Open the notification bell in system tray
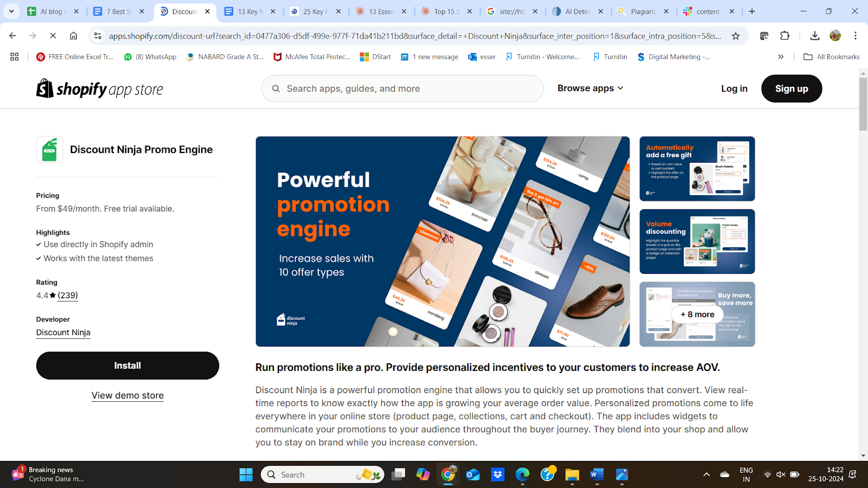Viewport: 868px width, 488px height. tap(853, 474)
